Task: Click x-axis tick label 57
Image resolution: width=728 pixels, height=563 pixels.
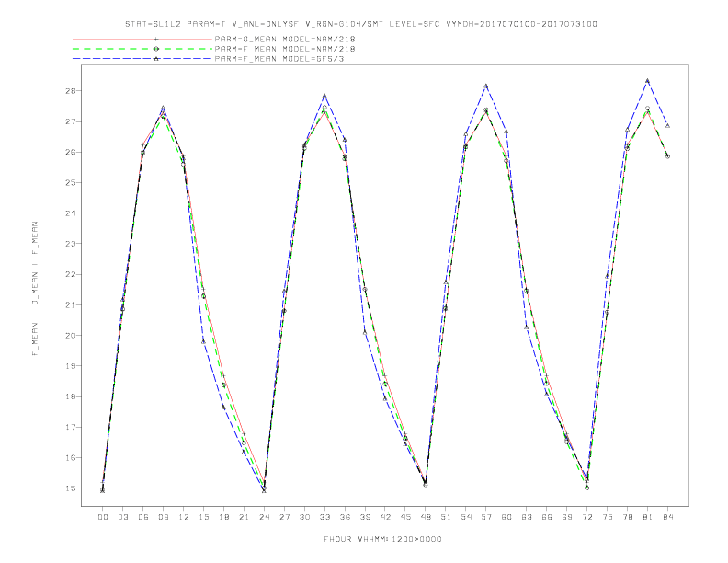Action: 486,517
